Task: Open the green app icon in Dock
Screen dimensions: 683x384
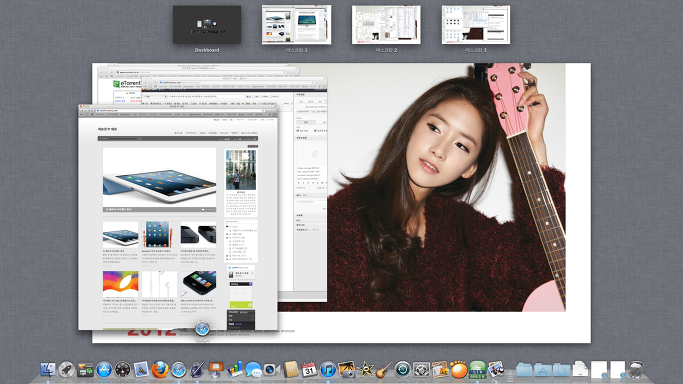Action: pyautogui.click(x=477, y=370)
